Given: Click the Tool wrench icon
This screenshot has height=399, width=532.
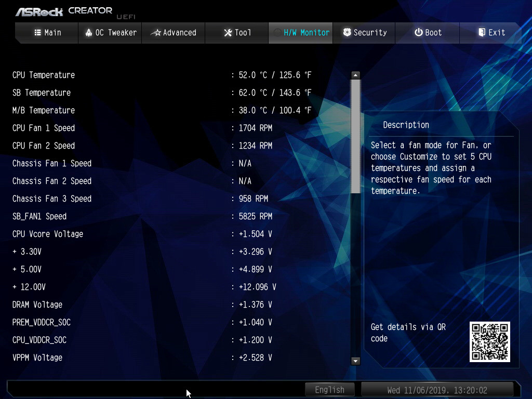Looking at the screenshot, I should [x=228, y=33].
